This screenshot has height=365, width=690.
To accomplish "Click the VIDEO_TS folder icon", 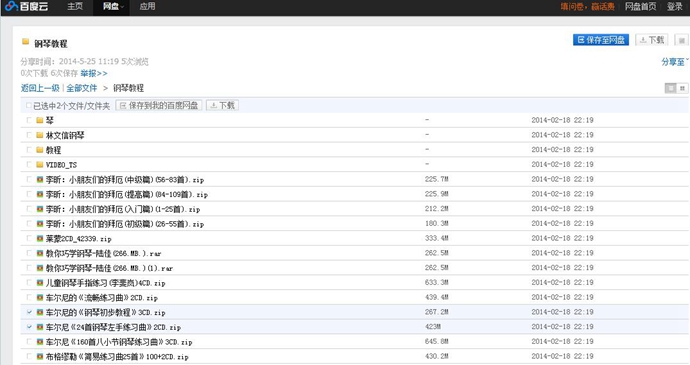I will click(40, 165).
